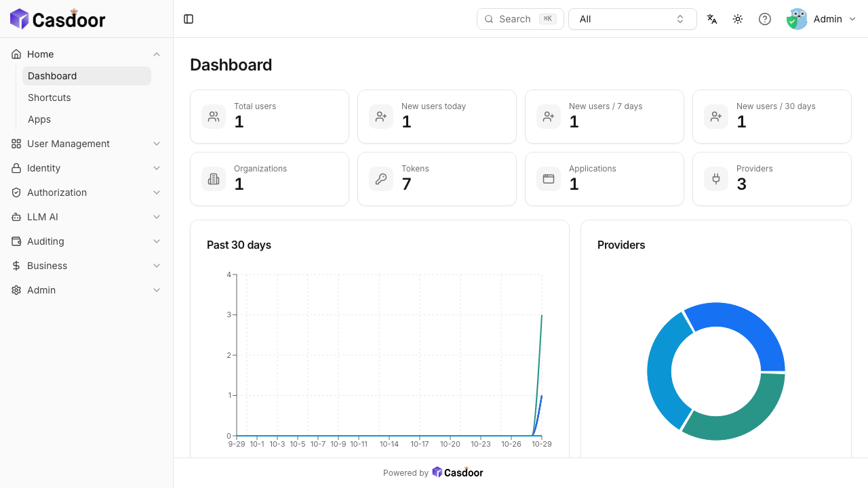This screenshot has width=868, height=488.
Task: Click the 10-29 axis label
Action: (x=541, y=444)
